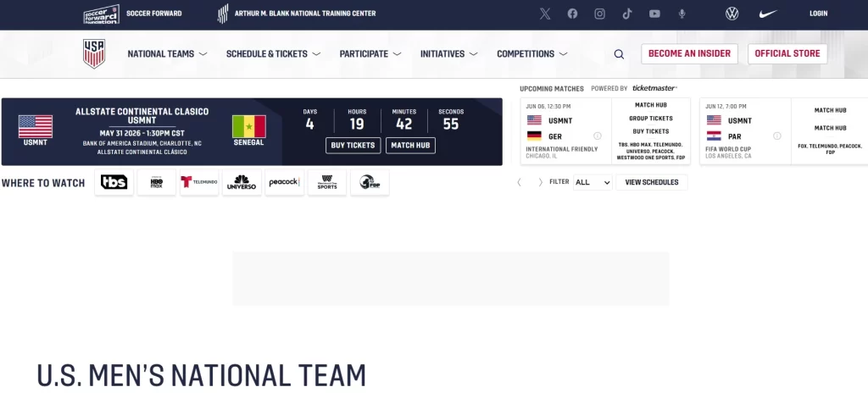Click the Ticketmaster logo
This screenshot has width=868, height=409.
pyautogui.click(x=654, y=88)
